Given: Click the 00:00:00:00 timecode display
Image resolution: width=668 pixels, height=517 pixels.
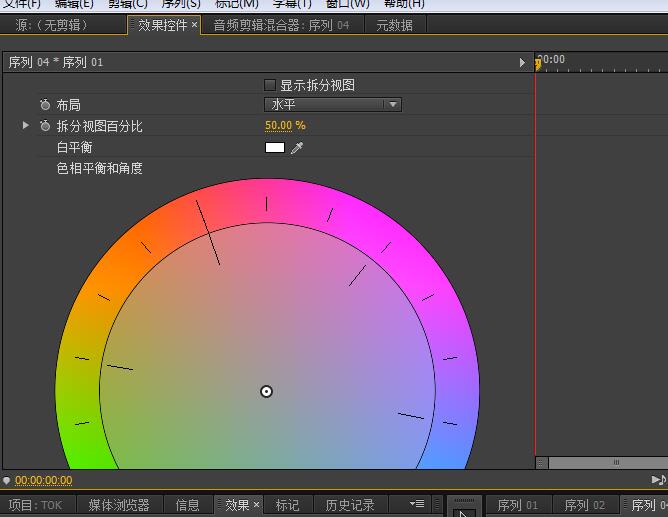Looking at the screenshot, I should pyautogui.click(x=43, y=481).
